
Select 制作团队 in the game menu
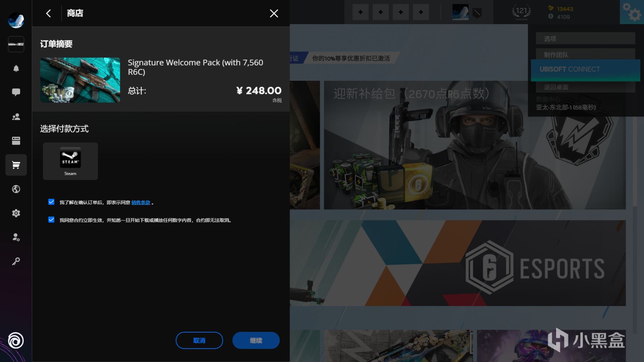585,55
